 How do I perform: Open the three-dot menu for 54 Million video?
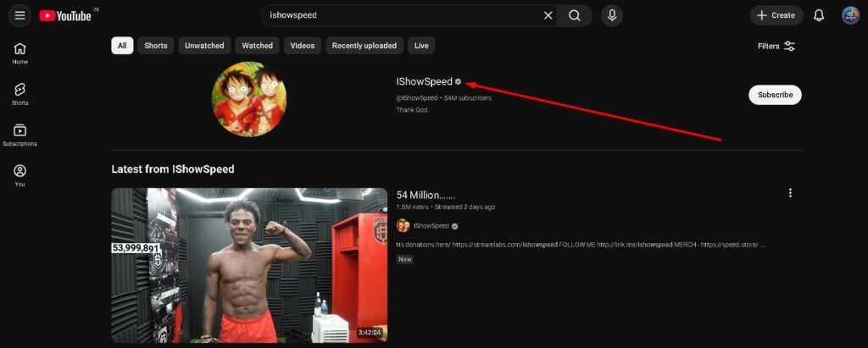pyautogui.click(x=790, y=193)
